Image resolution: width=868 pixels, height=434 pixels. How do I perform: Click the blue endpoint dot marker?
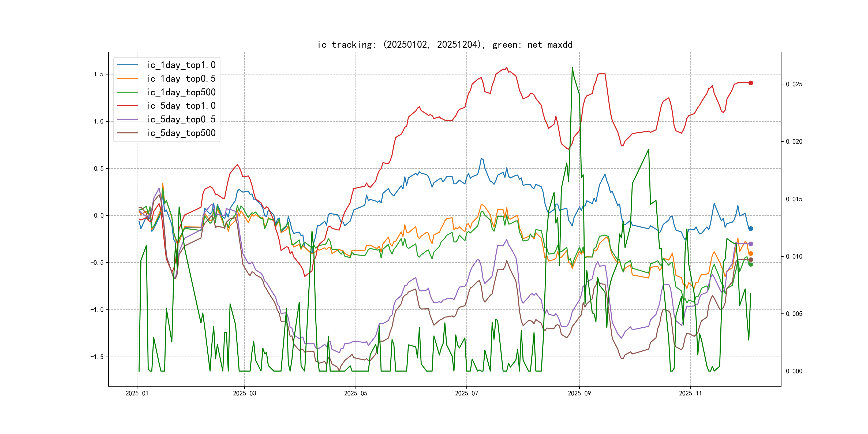click(x=751, y=229)
